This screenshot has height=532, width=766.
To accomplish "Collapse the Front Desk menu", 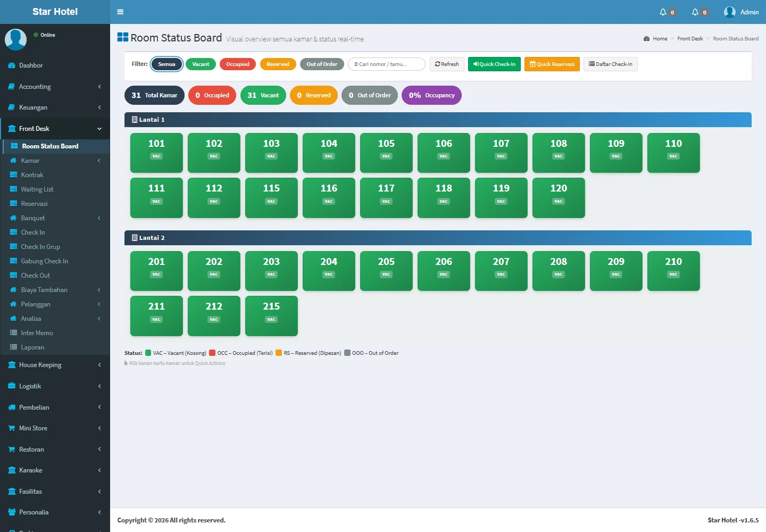I will pyautogui.click(x=99, y=129).
